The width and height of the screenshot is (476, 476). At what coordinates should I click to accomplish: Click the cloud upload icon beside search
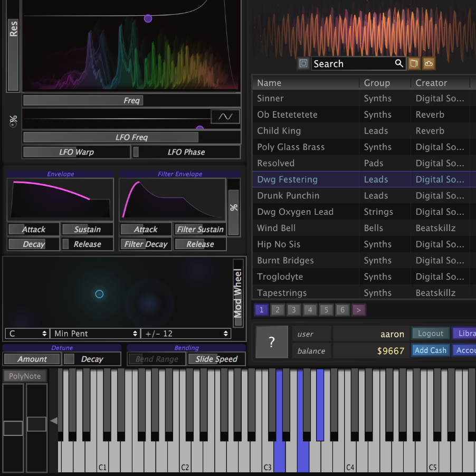point(429,63)
